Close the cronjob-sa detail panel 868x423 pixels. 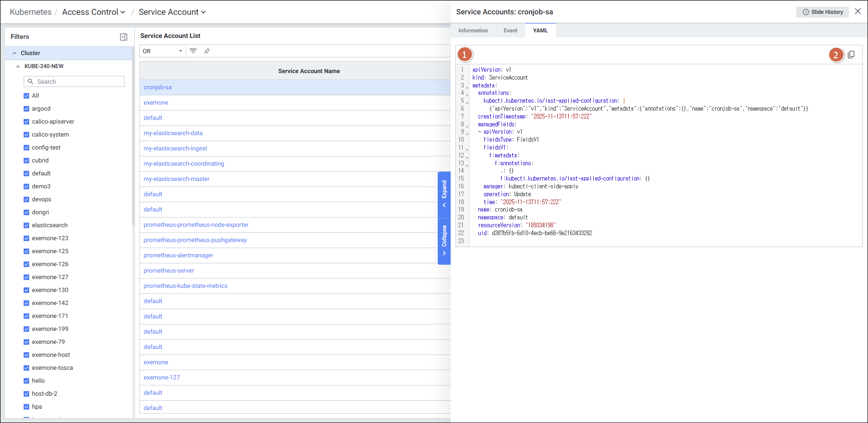point(858,12)
